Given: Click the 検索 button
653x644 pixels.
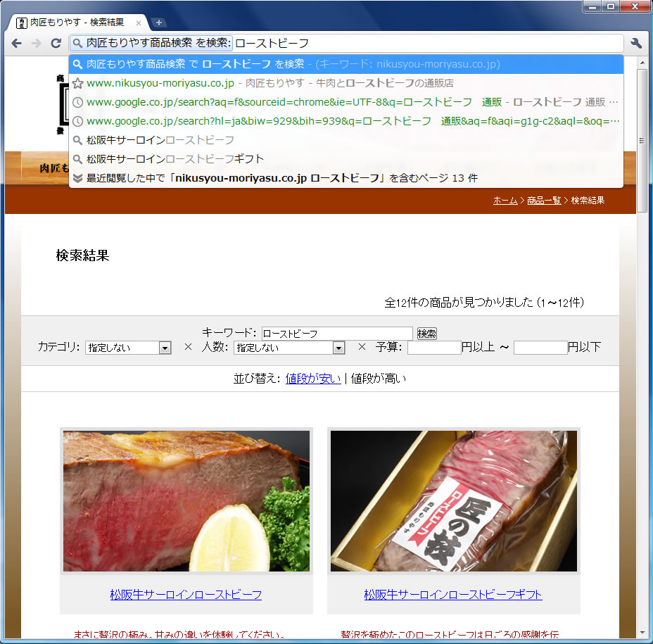Looking at the screenshot, I should click(427, 333).
